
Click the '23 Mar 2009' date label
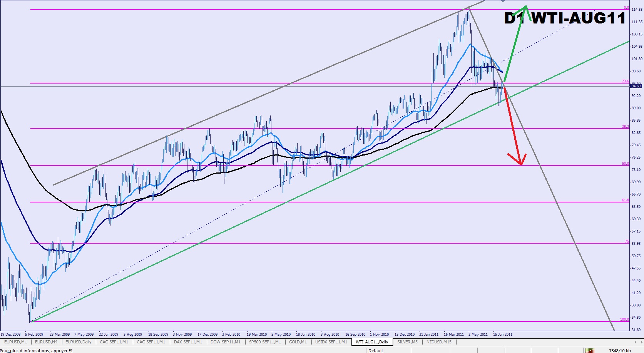(x=60, y=335)
